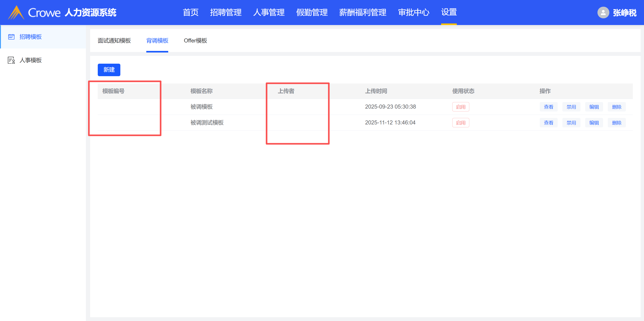This screenshot has height=321, width=644.
Task: Open 假勤管理 navigation item
Action: [312, 12]
